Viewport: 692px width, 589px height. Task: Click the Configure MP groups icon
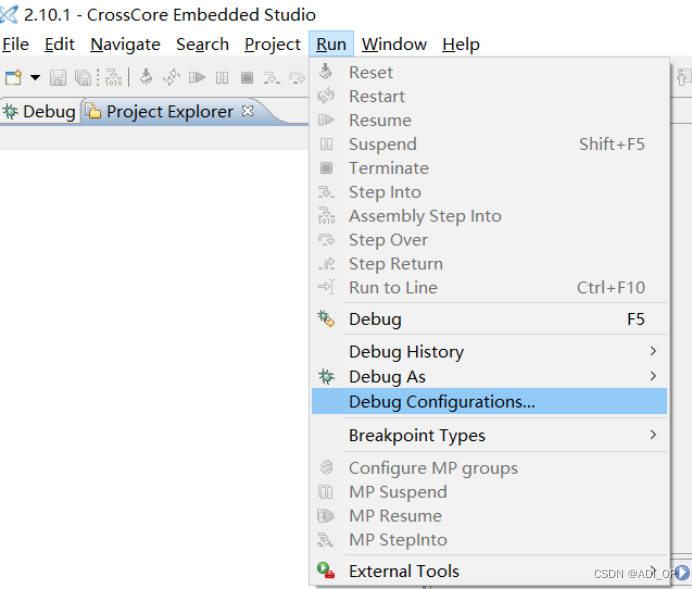[327, 467]
